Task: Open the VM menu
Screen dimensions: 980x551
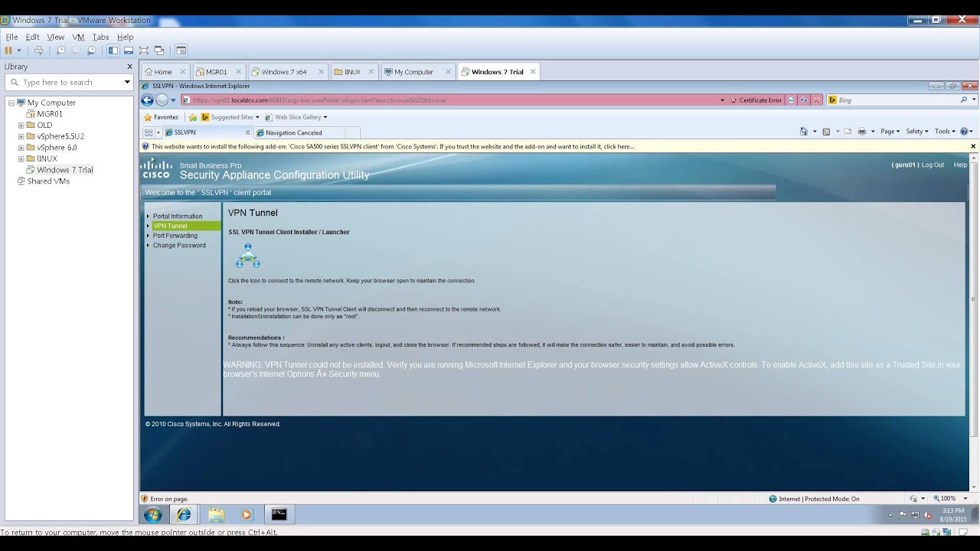Action: tap(78, 37)
